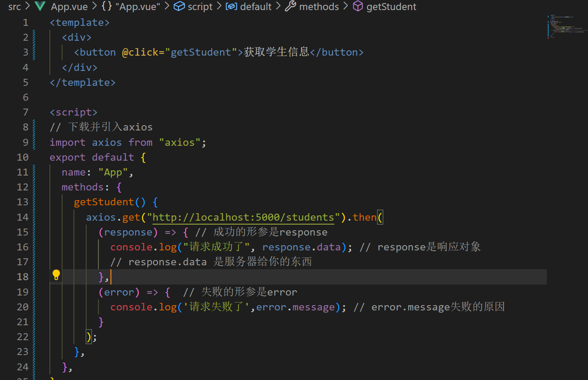Click the closing </div> tag
Viewport: 588px width, 380px height.
coord(80,67)
